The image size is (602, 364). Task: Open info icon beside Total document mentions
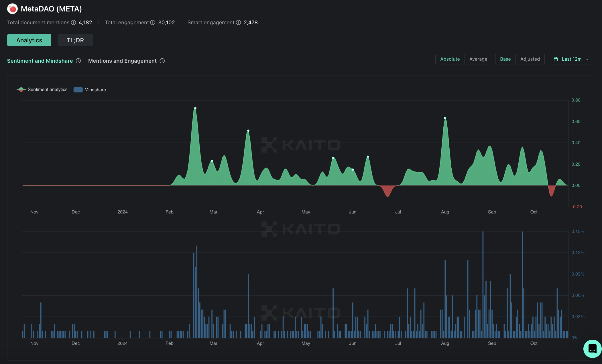point(73,22)
